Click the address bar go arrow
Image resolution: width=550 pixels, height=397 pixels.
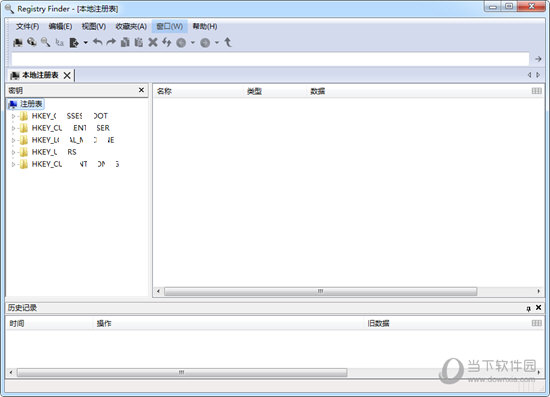(538, 59)
